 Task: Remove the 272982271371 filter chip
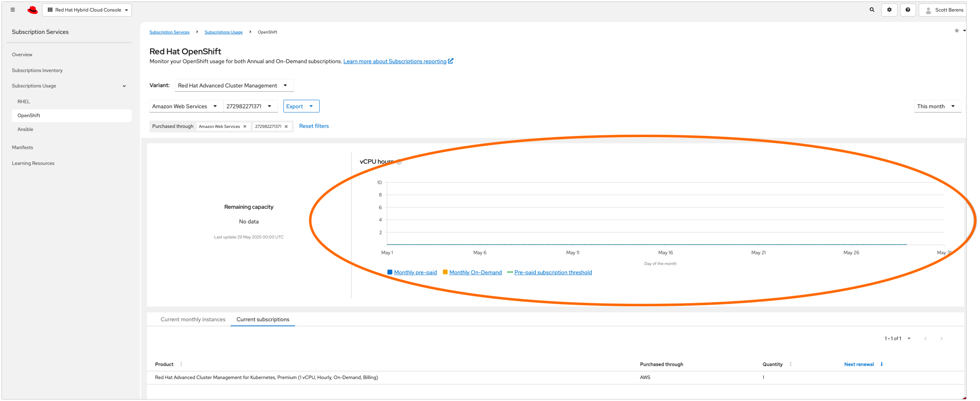(x=286, y=127)
